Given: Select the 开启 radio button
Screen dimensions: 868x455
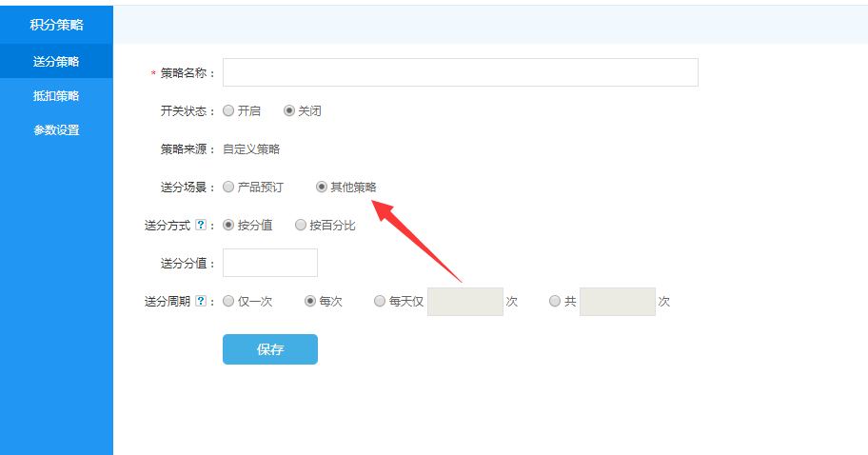Looking at the screenshot, I should point(228,110).
